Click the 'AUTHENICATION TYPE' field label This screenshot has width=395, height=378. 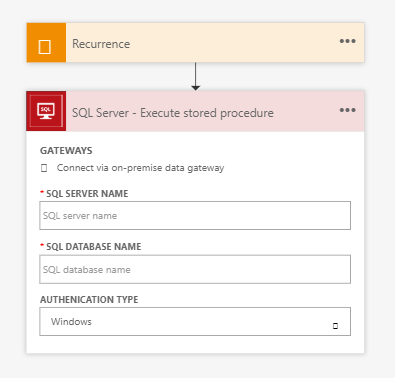89,300
